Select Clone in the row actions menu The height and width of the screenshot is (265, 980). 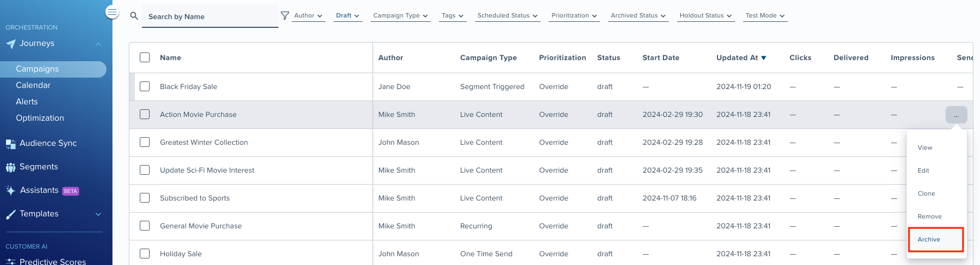(x=926, y=193)
